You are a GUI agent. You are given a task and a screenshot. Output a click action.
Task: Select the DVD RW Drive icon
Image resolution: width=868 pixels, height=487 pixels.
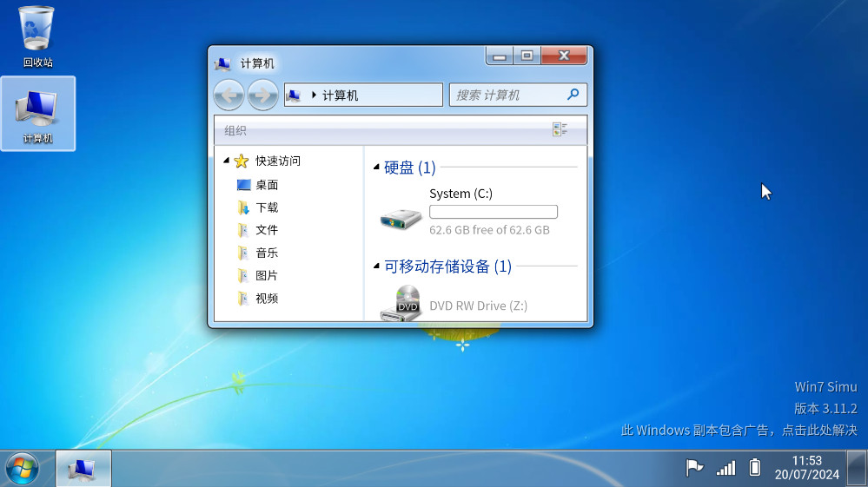pyautogui.click(x=401, y=303)
